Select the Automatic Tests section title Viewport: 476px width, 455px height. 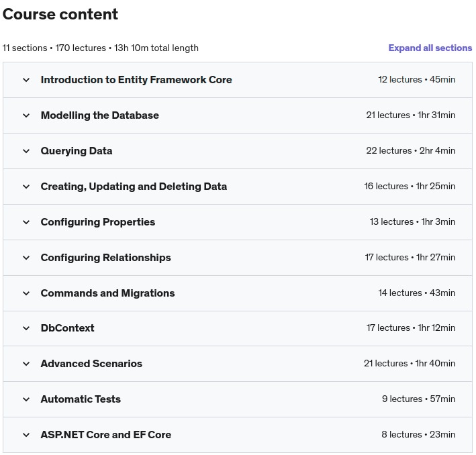click(81, 399)
